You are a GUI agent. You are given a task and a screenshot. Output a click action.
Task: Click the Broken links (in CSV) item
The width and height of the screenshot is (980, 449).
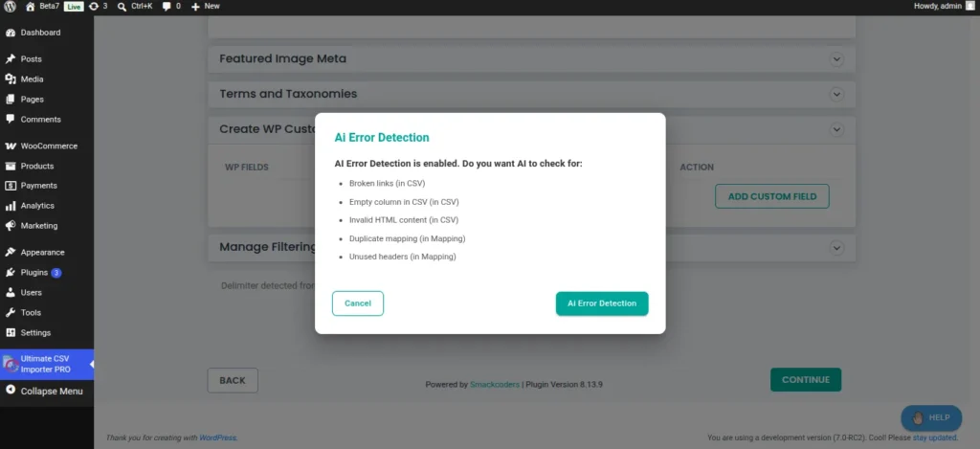click(x=387, y=183)
